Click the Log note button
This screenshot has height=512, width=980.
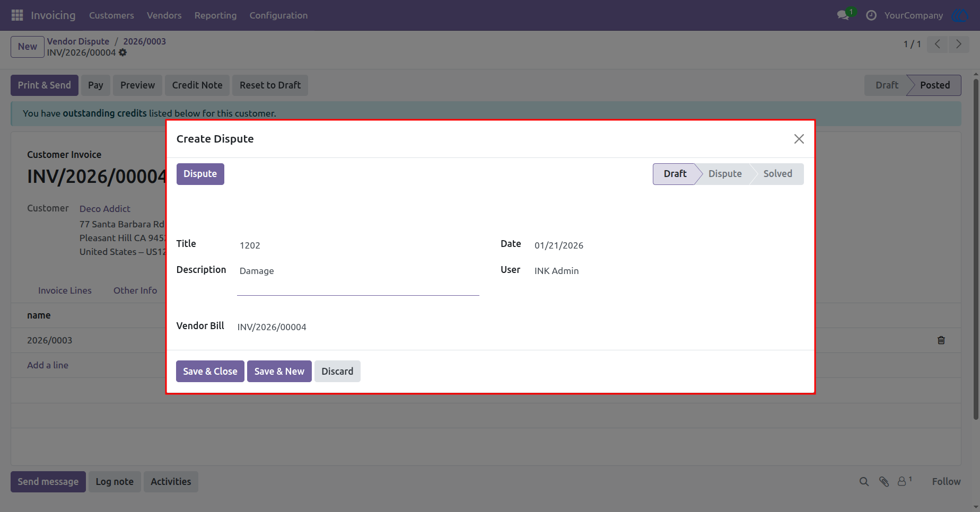click(115, 482)
